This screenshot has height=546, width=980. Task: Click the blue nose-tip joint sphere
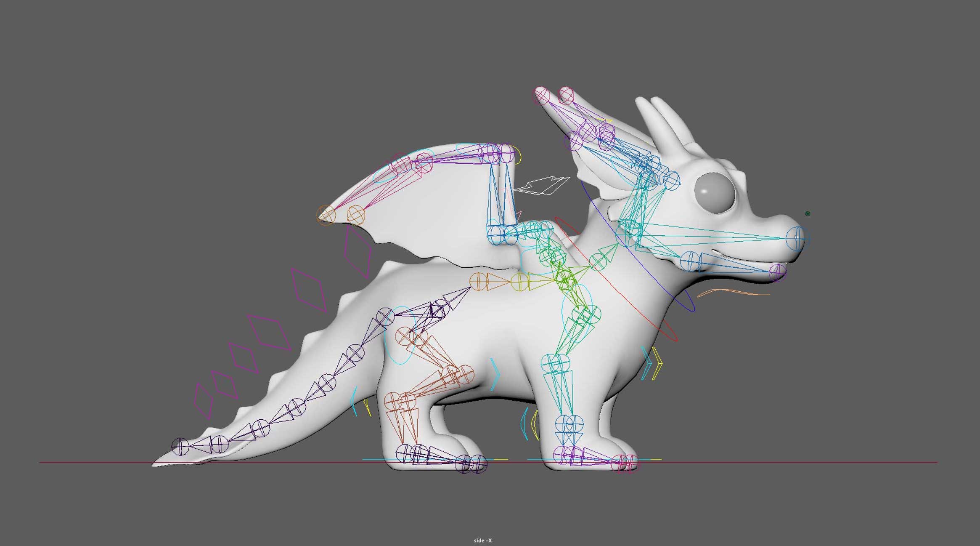click(x=797, y=239)
